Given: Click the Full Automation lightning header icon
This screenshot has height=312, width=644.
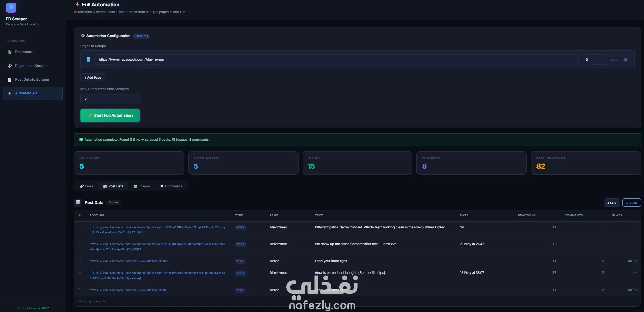Looking at the screenshot, I should tap(77, 5).
